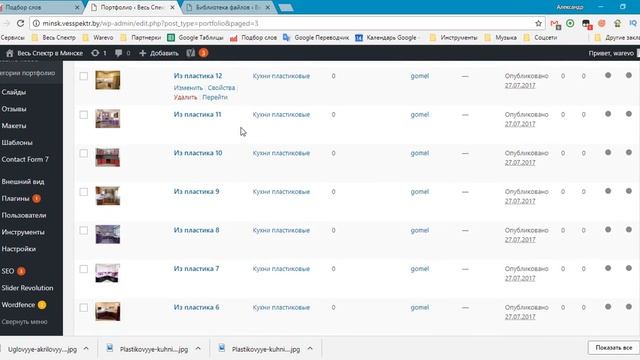Select the checkbox for Из пластика 11
The height and width of the screenshot is (360, 640).
[84, 115]
